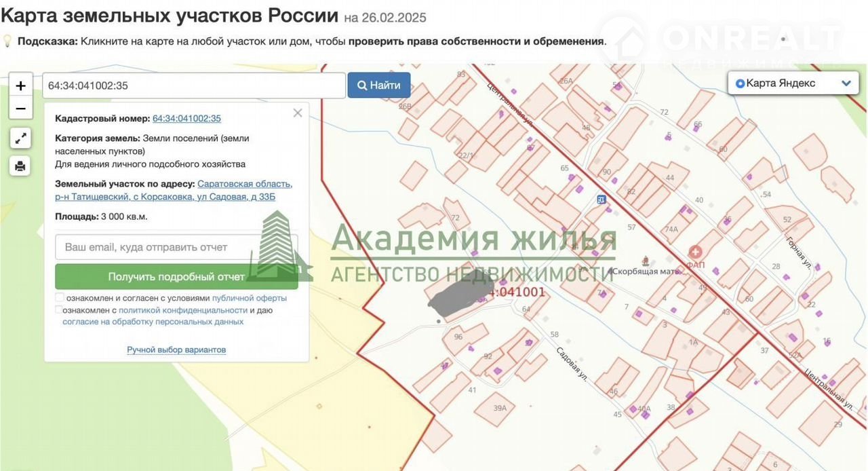The height and width of the screenshot is (471, 868).
Task: Open the Саратовская область address link
Action: [x=244, y=184]
